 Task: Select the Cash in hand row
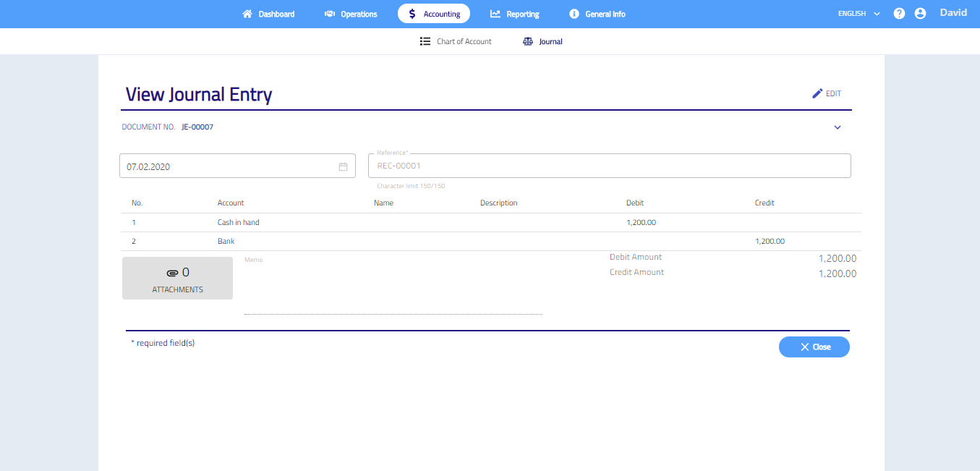[x=238, y=222]
